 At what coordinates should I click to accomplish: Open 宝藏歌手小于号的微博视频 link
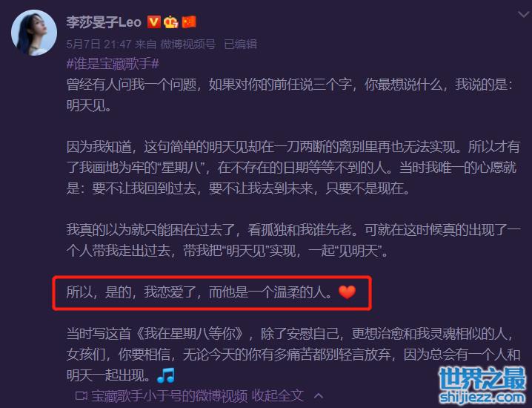point(169,396)
